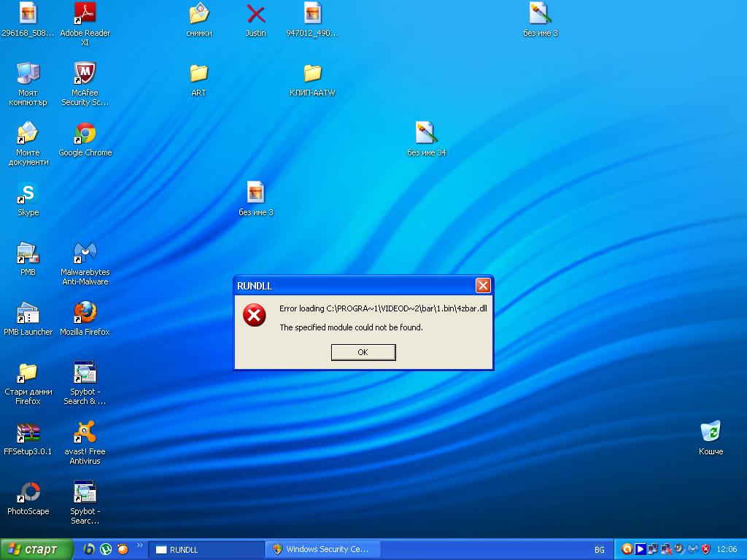Select the avast! Free Antivirus icon
The width and height of the screenshot is (747, 560).
point(85,443)
